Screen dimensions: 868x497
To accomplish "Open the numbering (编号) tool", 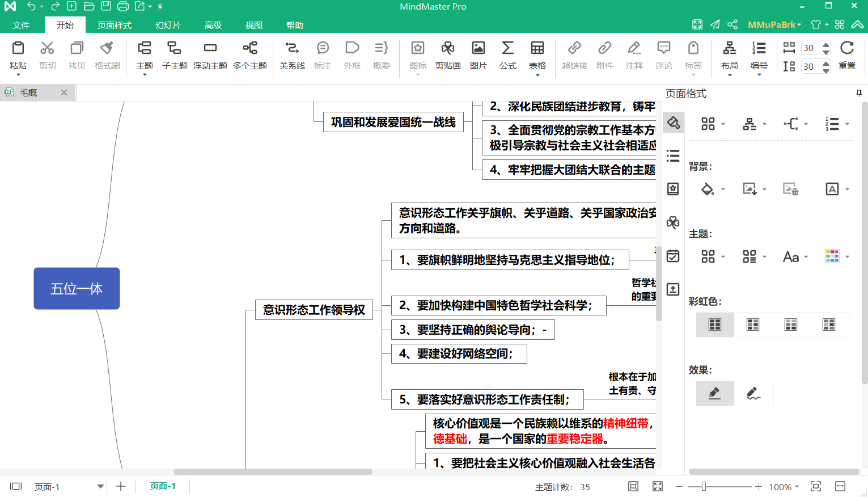I will click(x=759, y=48).
